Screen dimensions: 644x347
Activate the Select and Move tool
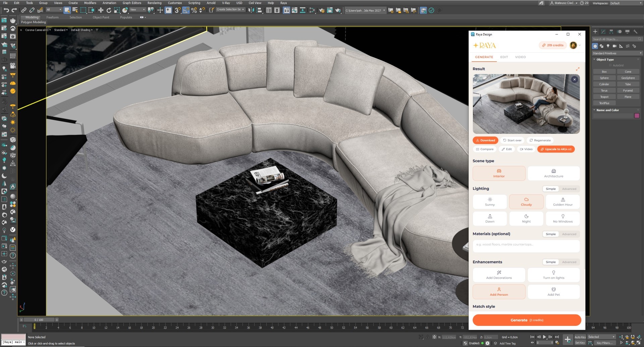[x=101, y=10]
